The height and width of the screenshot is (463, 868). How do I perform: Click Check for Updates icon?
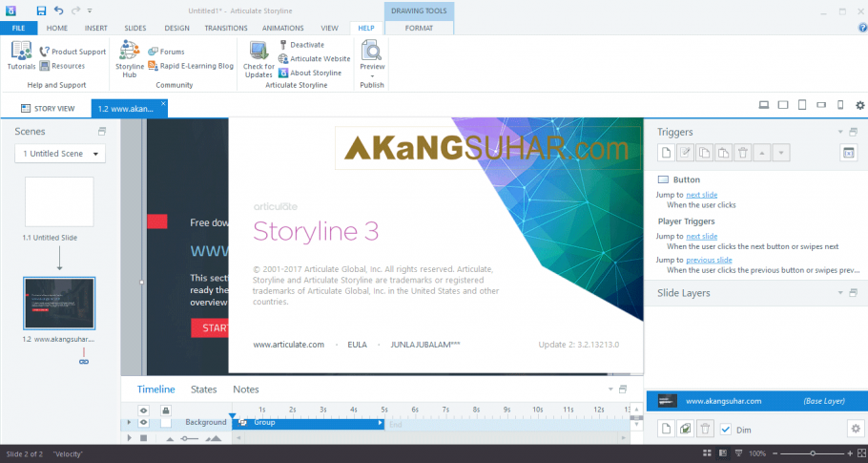tap(258, 51)
